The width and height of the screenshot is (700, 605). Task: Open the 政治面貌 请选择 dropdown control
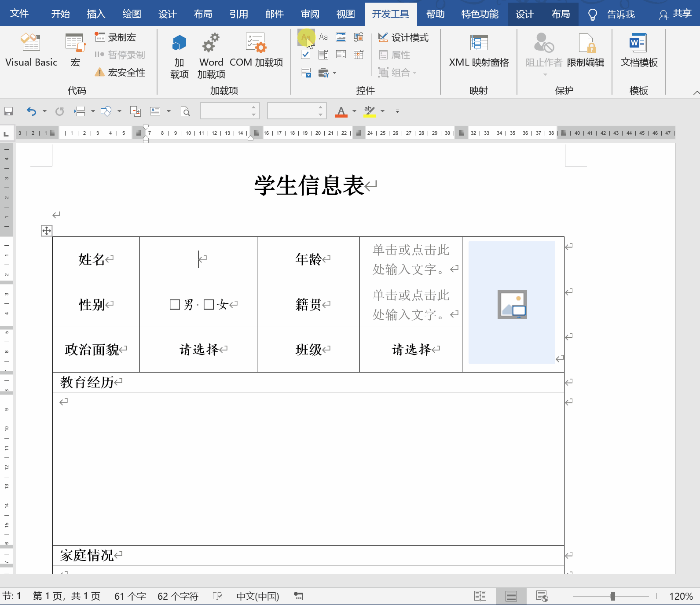click(199, 350)
